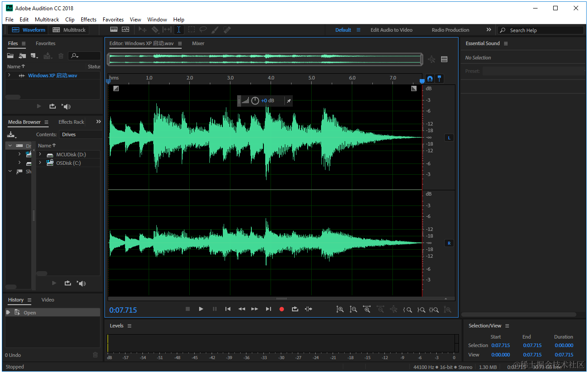Click the HUD volume adjust knob
Image resolution: width=588 pixels, height=373 pixels.
coord(255,101)
